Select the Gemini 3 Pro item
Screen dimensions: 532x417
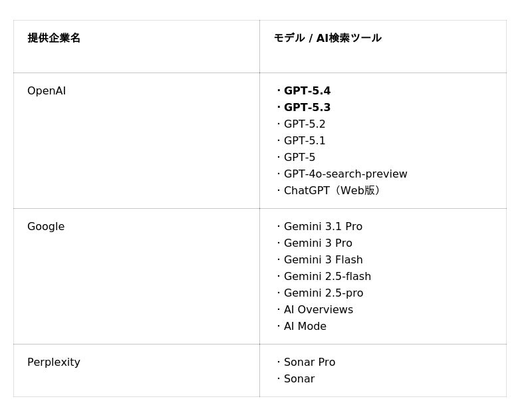[318, 243]
